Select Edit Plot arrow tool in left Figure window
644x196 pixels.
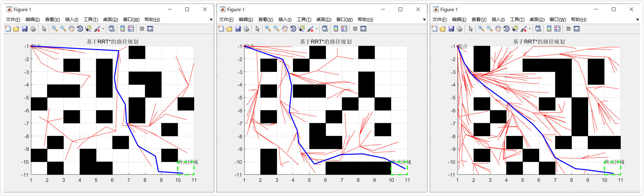coord(44,29)
